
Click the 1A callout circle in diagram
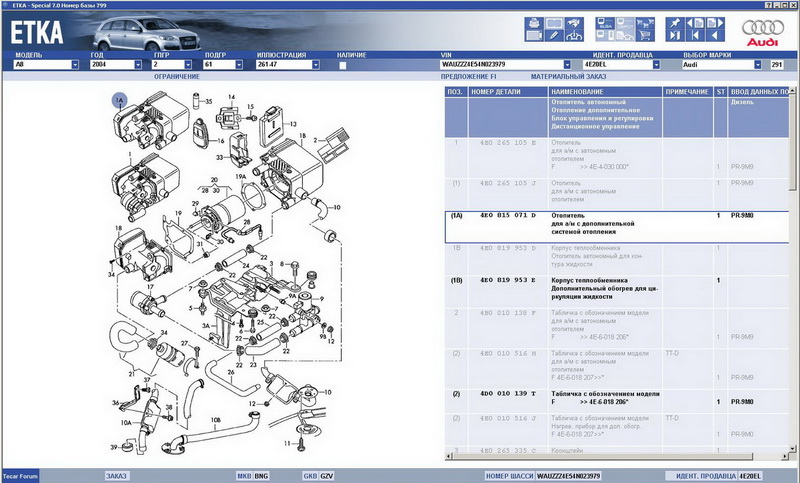coord(120,100)
